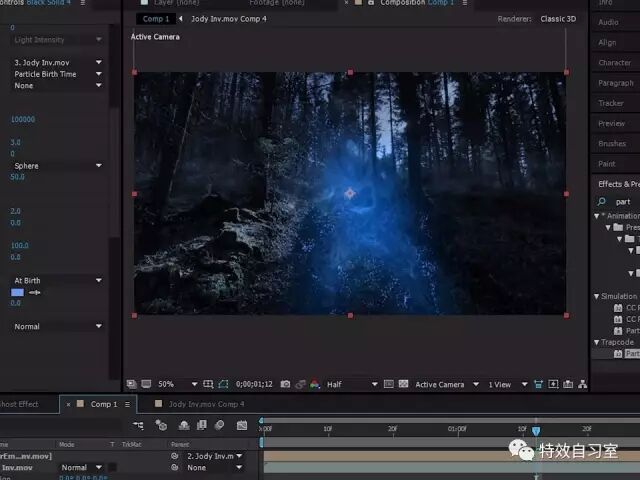Open the Comp 1 timeline panel menu
This screenshot has width=640, height=480.
[x=127, y=404]
